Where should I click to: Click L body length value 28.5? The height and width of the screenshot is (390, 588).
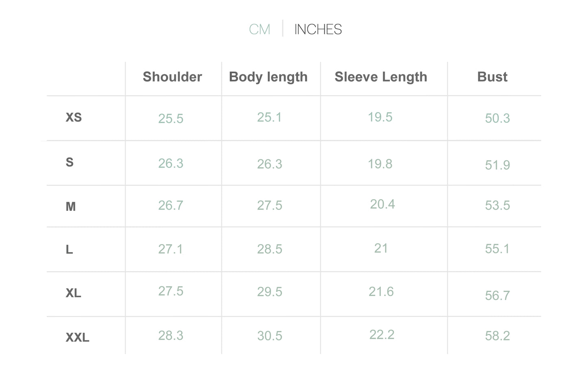[269, 249]
